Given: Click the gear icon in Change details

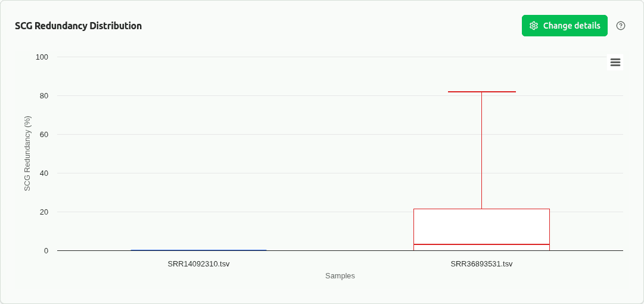Looking at the screenshot, I should click(534, 26).
